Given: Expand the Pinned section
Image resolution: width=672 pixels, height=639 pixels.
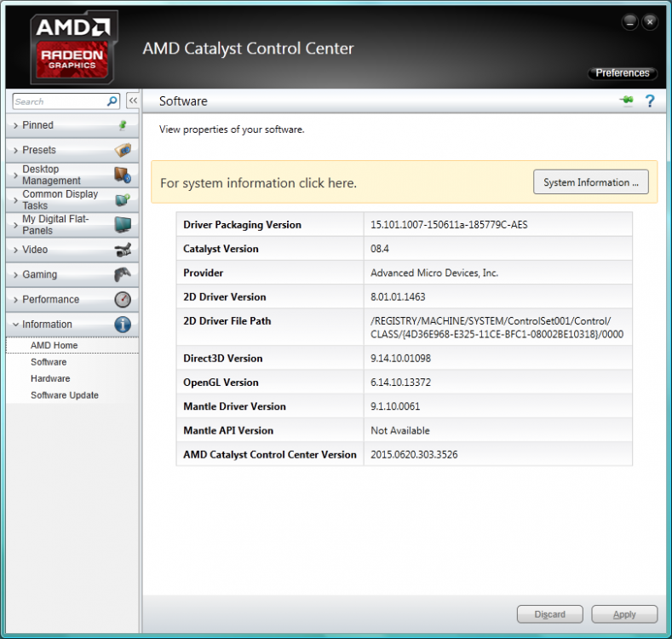Looking at the screenshot, I should click(x=72, y=125).
